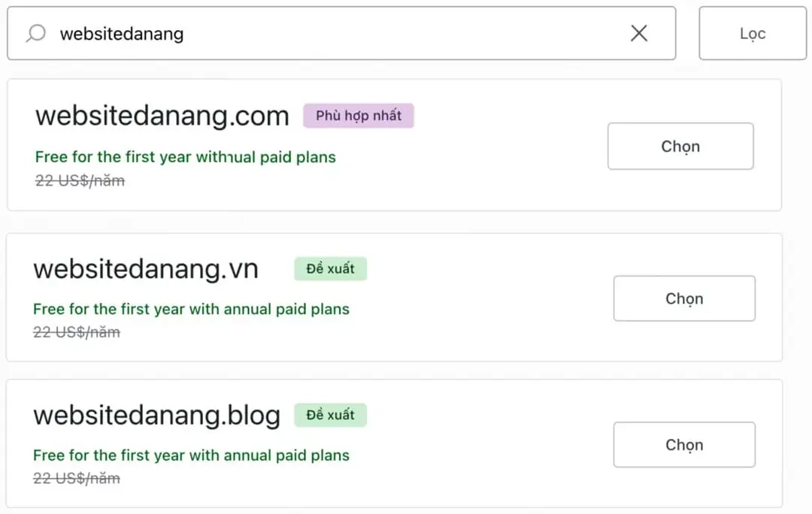
Task: Click the magnifying glass search icon
Action: [35, 33]
